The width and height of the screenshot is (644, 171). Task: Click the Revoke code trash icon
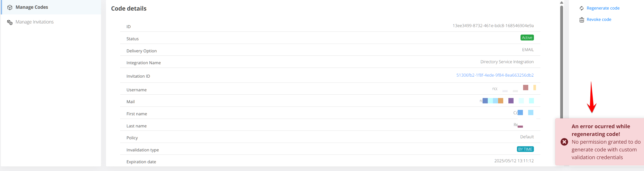(582, 20)
